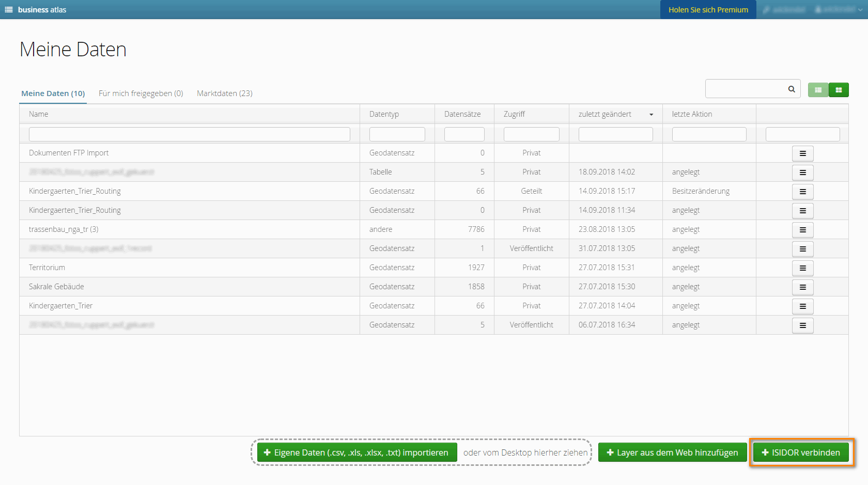Click the 1927 records cell
This screenshot has height=485, width=868.
(476, 268)
